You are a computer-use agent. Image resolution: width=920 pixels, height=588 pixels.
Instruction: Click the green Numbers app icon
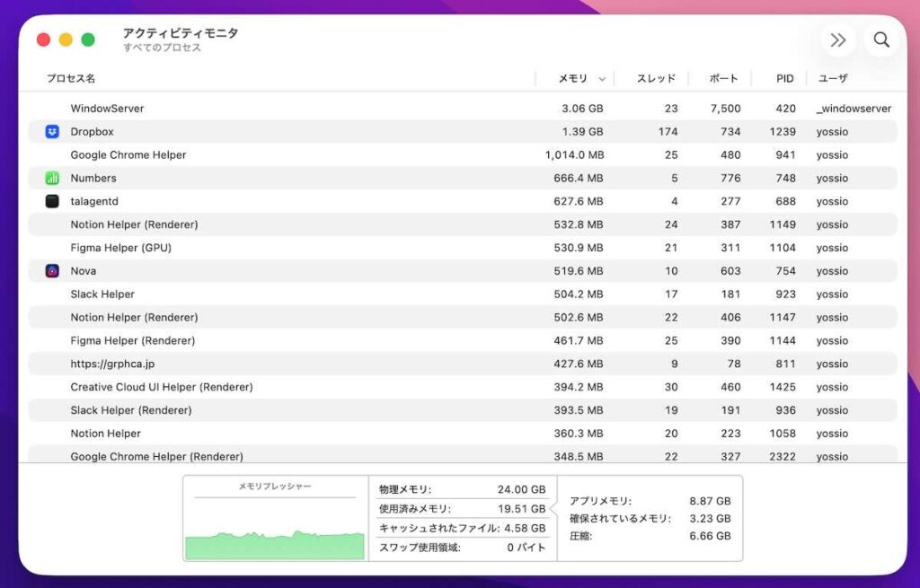52,179
